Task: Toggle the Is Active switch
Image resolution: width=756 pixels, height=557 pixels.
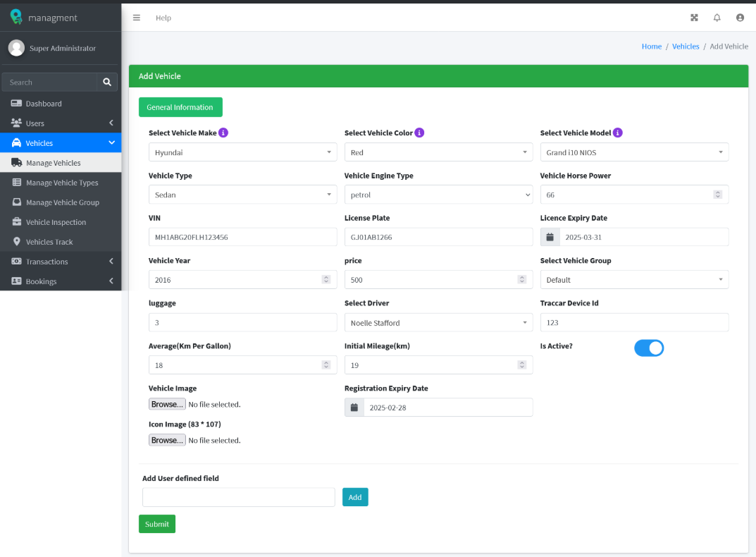Action: tap(649, 348)
